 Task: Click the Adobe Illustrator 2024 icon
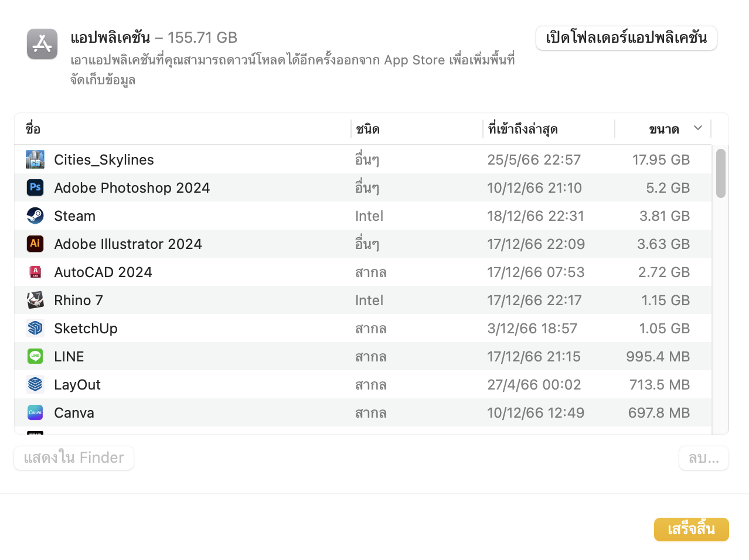35,244
